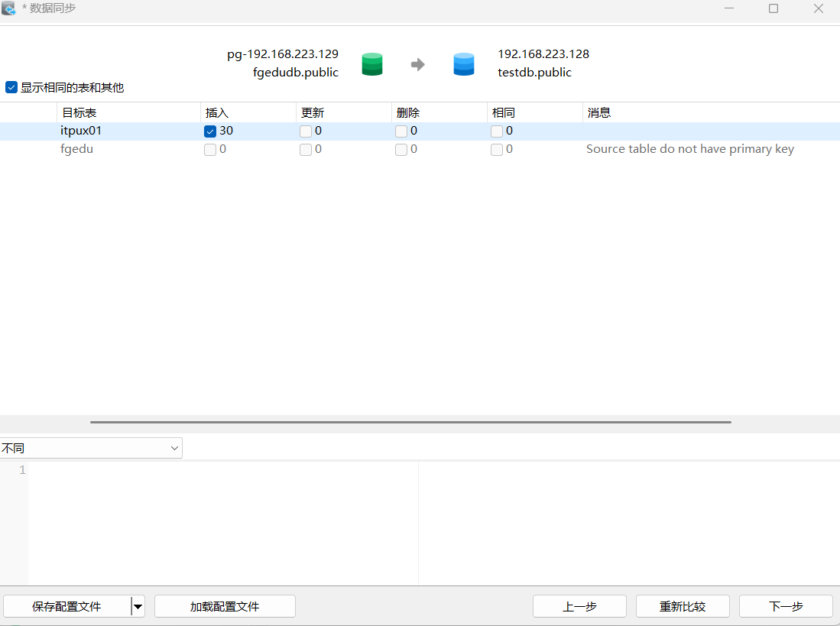Click the 消息 column header
This screenshot has width=840, height=626.
click(599, 112)
